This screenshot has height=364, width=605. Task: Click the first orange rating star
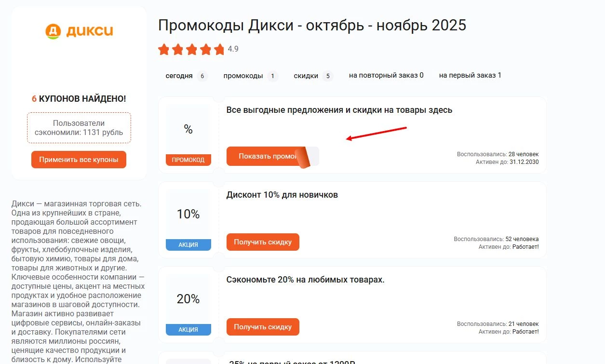pos(164,49)
